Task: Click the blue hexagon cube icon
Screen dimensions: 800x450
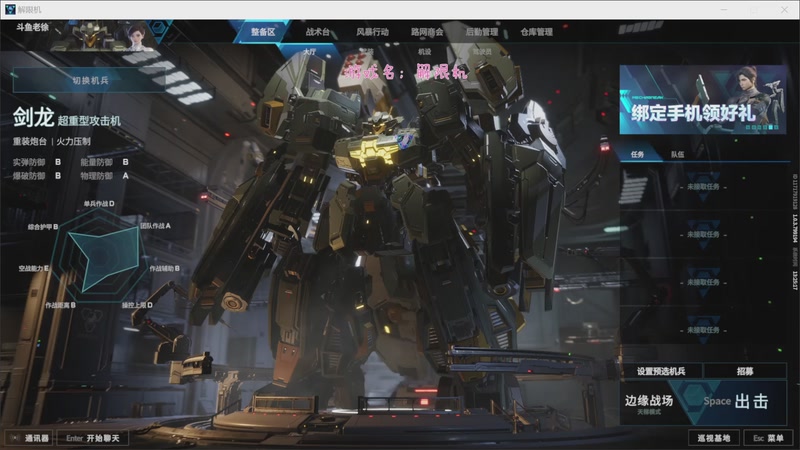Action: click(x=160, y=28)
